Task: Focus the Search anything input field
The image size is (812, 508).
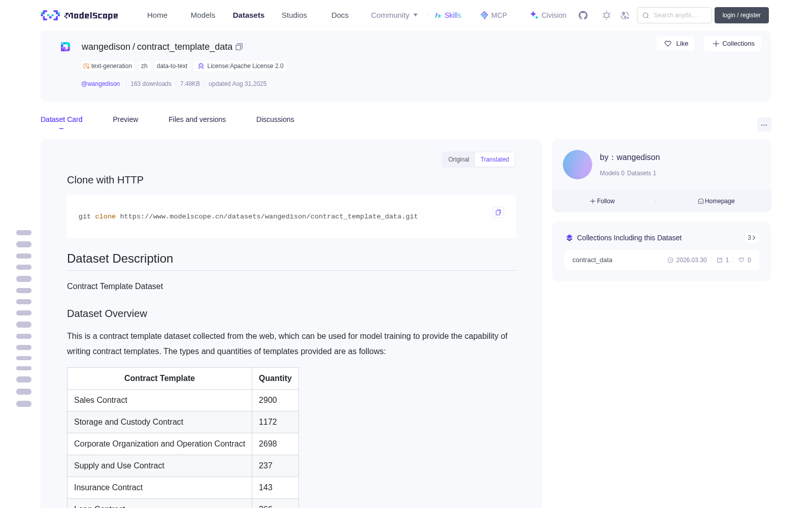Action: point(675,15)
